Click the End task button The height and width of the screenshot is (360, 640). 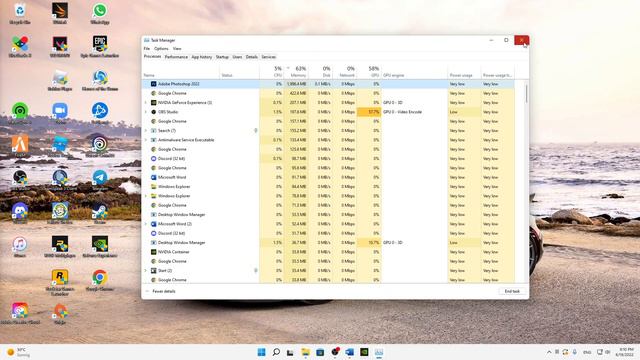(512, 291)
